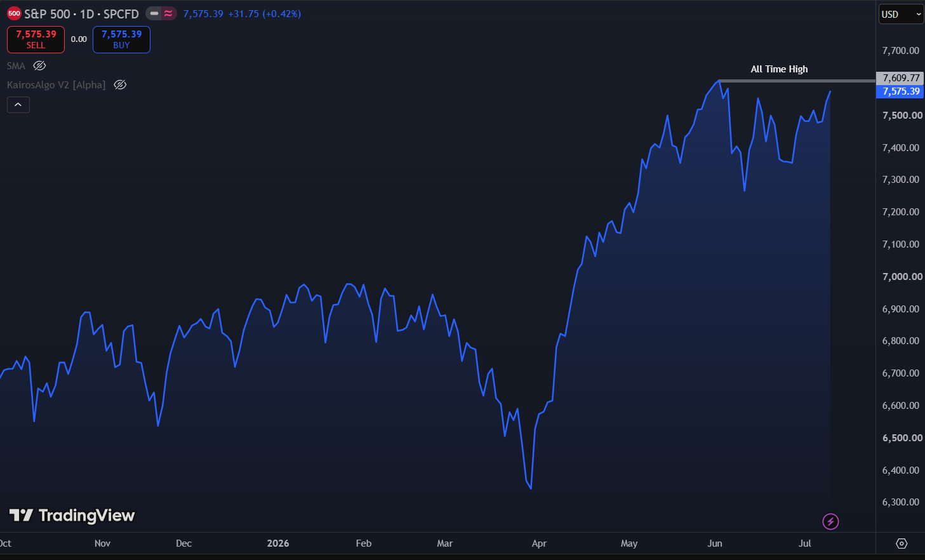Click the red S&P 500 symbol logo
Image resolution: width=925 pixels, height=560 pixels.
tap(14, 13)
